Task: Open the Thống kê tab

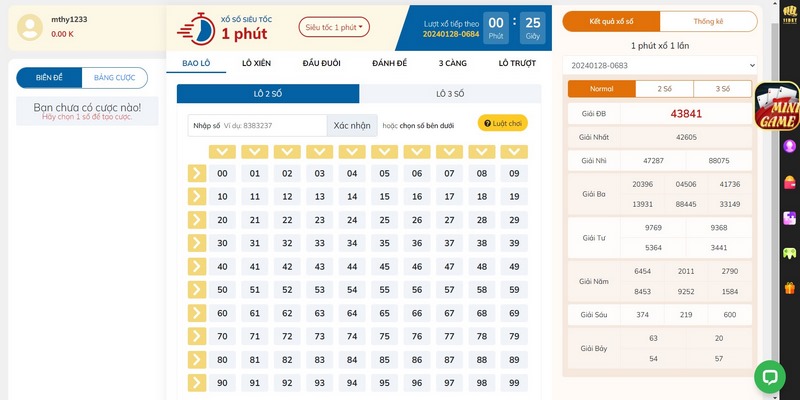Action: tap(708, 21)
